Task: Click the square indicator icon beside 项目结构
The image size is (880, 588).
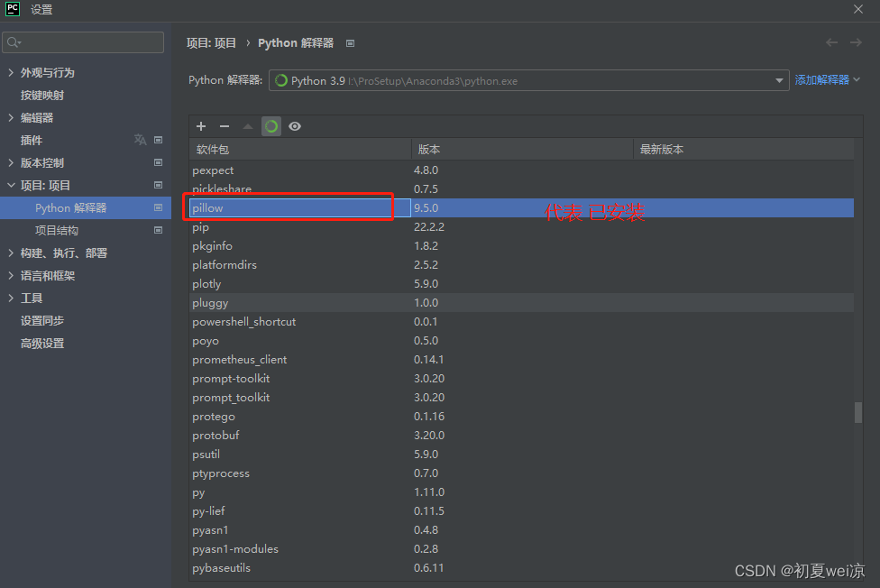Action: pos(159,230)
